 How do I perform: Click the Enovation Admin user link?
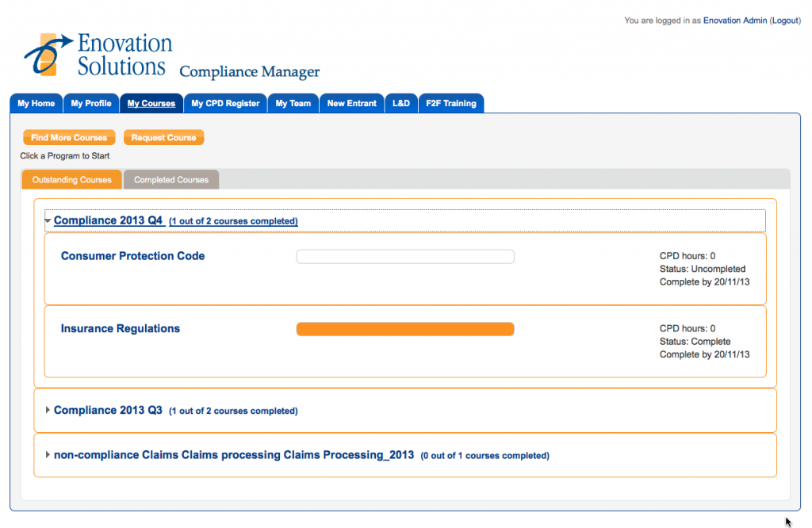(x=735, y=20)
